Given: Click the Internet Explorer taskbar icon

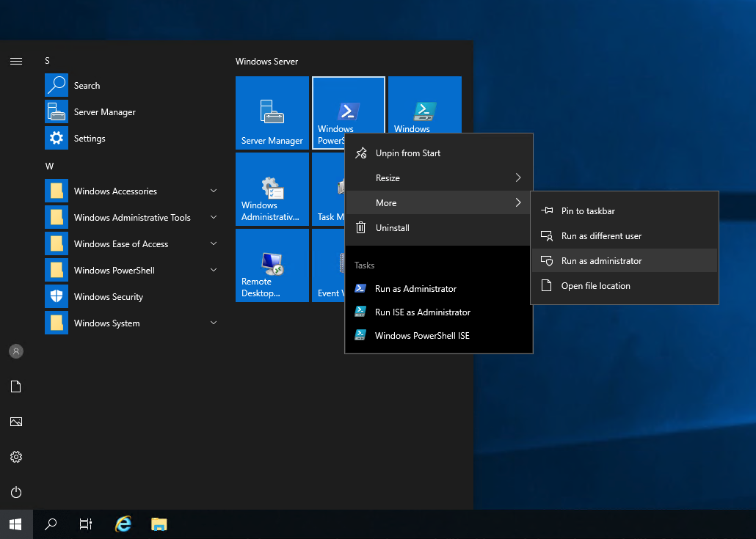Looking at the screenshot, I should tap(123, 524).
